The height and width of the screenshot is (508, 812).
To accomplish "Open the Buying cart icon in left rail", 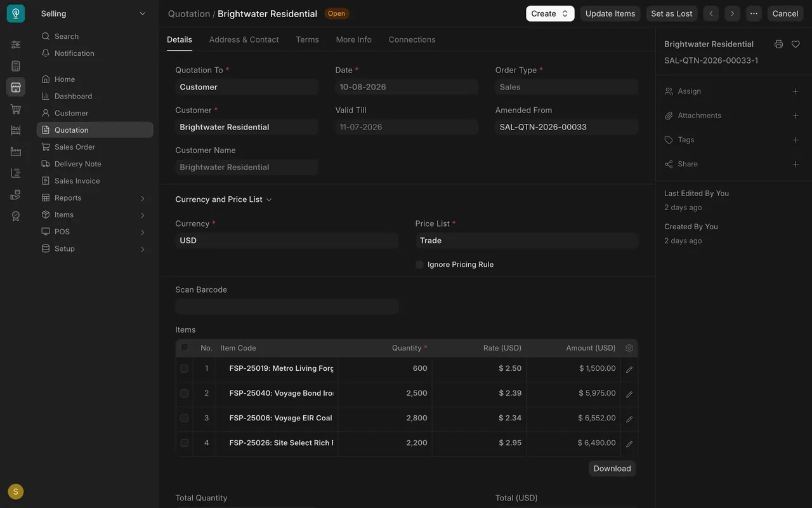I will tap(16, 109).
